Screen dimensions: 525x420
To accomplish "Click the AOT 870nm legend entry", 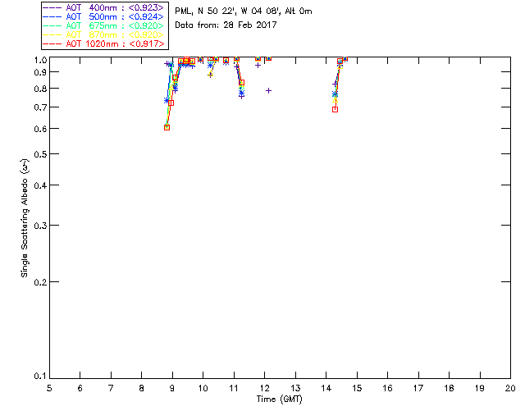I will [103, 34].
